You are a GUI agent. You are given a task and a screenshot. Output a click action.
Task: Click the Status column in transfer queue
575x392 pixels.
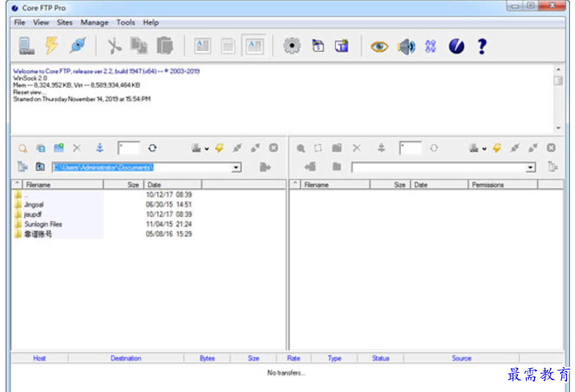381,358
